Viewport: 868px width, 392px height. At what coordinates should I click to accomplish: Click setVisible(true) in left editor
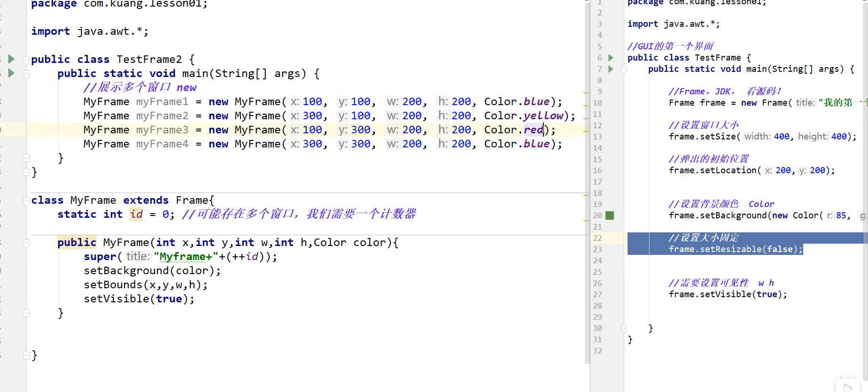(139, 299)
